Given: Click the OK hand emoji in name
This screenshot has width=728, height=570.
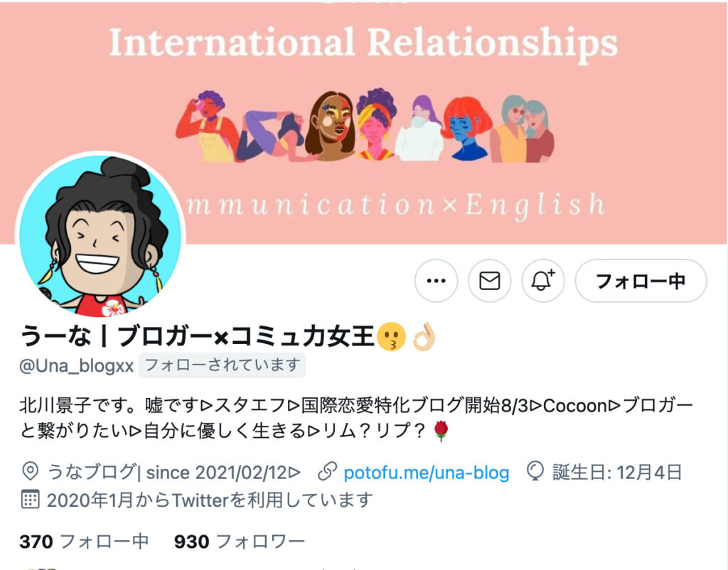Looking at the screenshot, I should click(424, 336).
